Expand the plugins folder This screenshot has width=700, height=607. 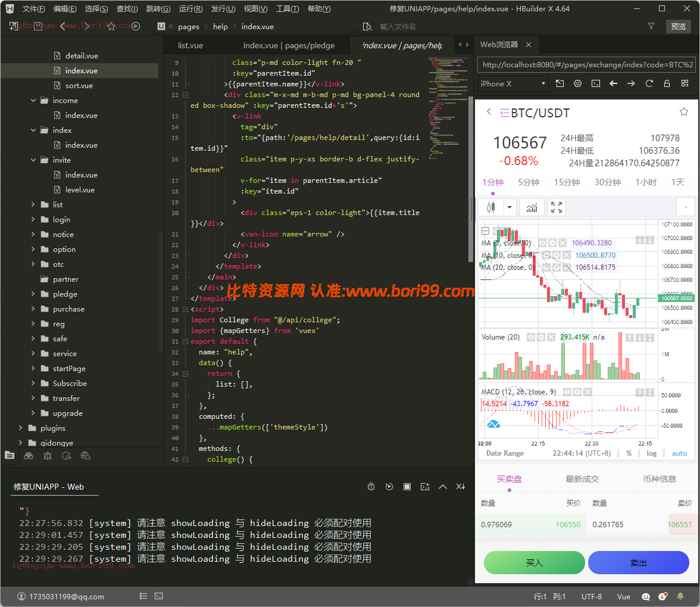(21, 428)
